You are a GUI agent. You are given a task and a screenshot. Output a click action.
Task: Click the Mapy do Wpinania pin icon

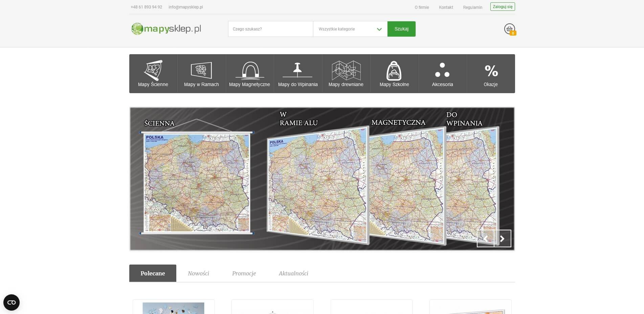pos(298,70)
